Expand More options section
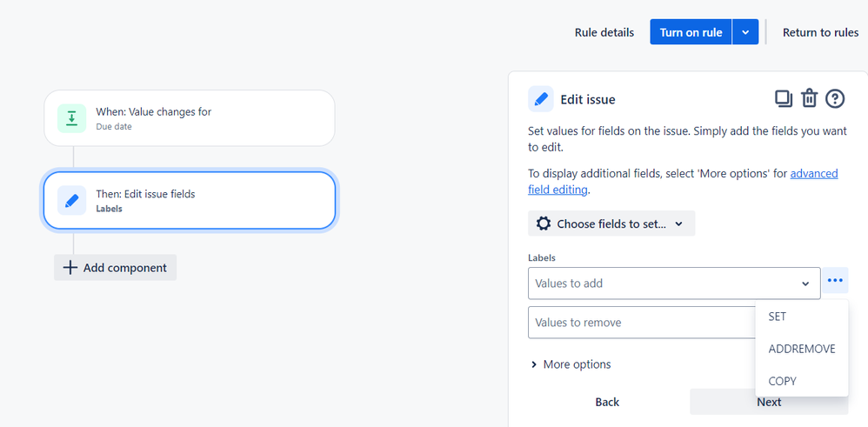Image resolution: width=868 pixels, height=427 pixels. click(x=571, y=364)
